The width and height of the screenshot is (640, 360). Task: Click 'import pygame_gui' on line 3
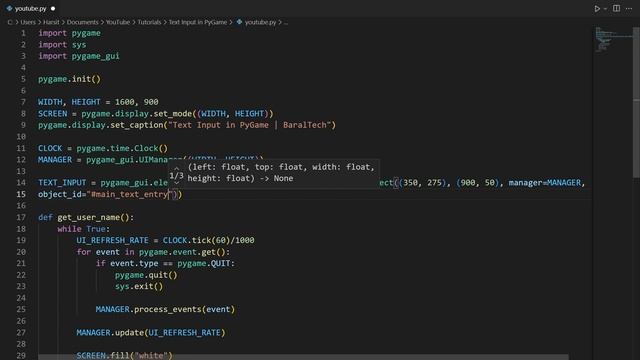tap(79, 56)
